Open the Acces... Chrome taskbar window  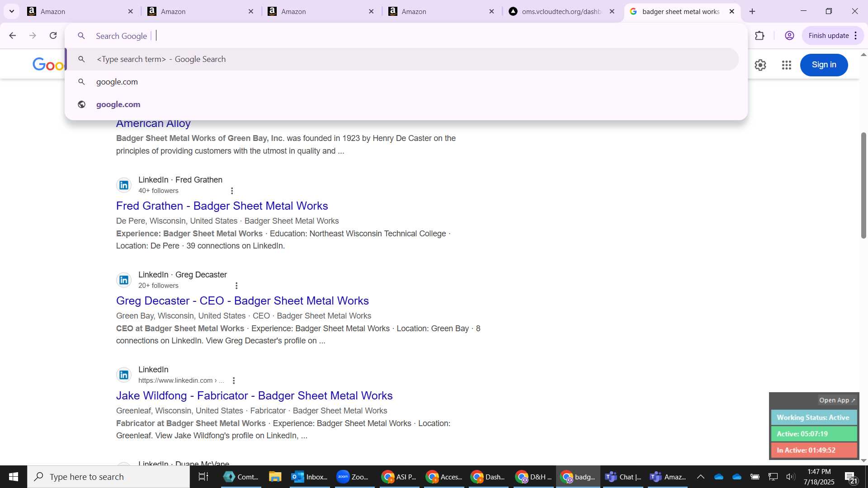point(444,477)
